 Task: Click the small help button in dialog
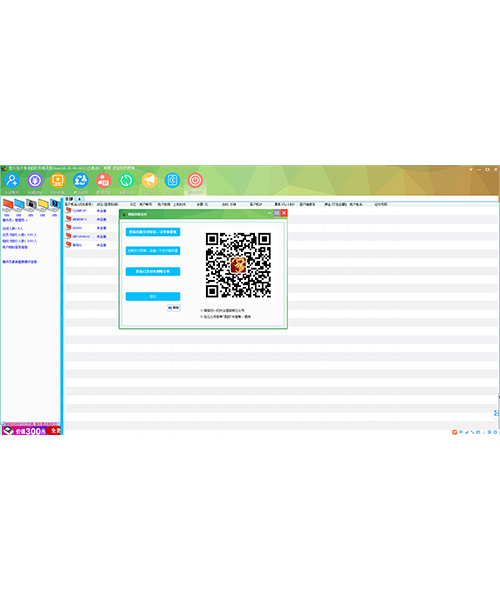174,308
